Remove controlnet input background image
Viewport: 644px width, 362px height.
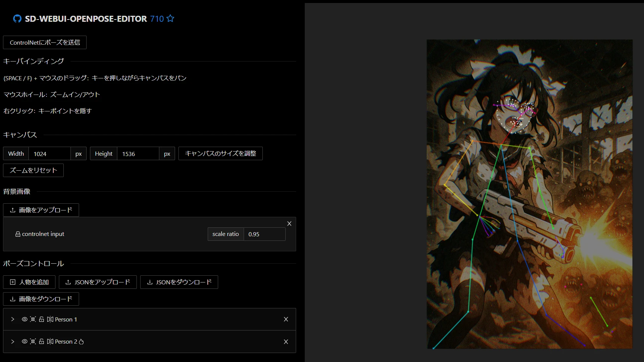289,224
